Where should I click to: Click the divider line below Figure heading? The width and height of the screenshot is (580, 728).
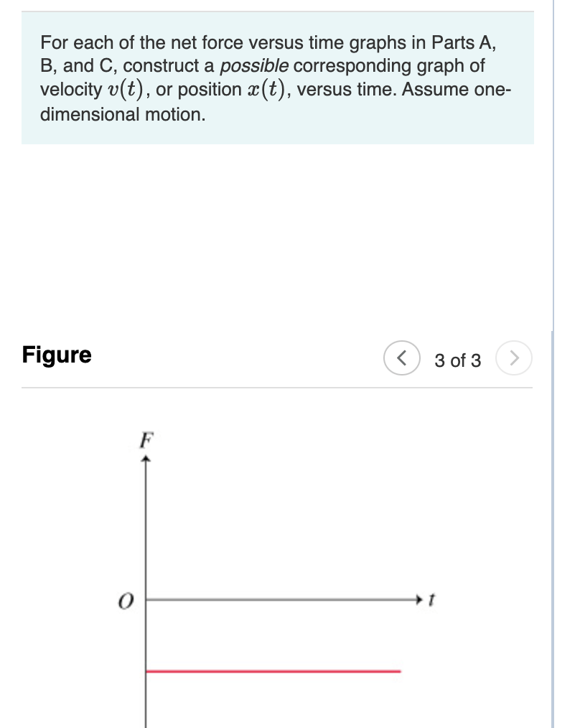[277, 387]
